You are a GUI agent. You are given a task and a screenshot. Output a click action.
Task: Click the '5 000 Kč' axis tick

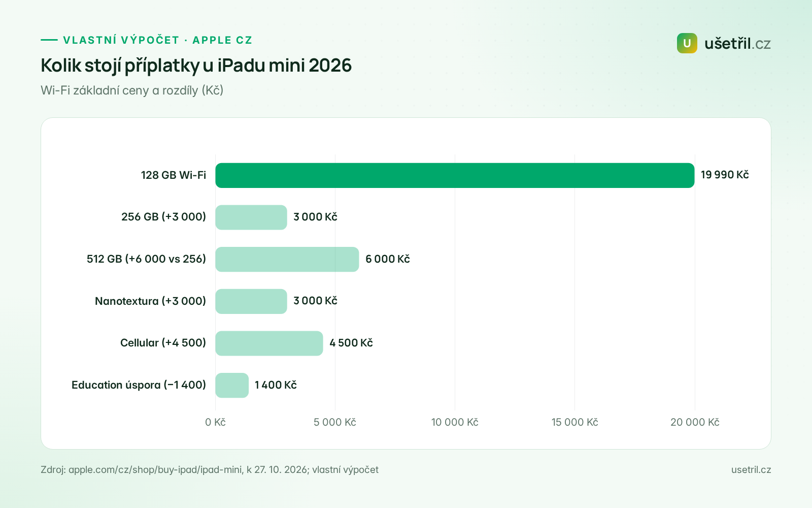pyautogui.click(x=335, y=422)
